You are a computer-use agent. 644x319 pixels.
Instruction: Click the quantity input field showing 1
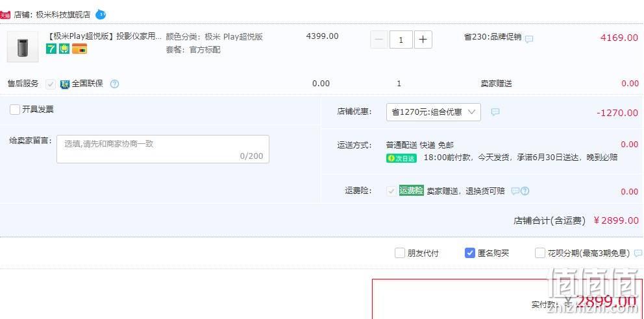[x=401, y=40]
